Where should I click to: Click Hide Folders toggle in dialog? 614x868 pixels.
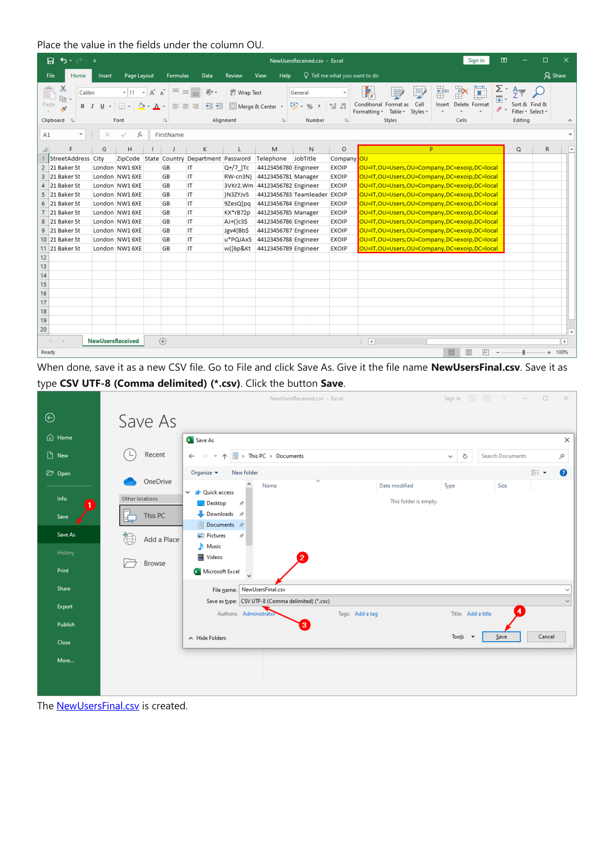point(208,638)
